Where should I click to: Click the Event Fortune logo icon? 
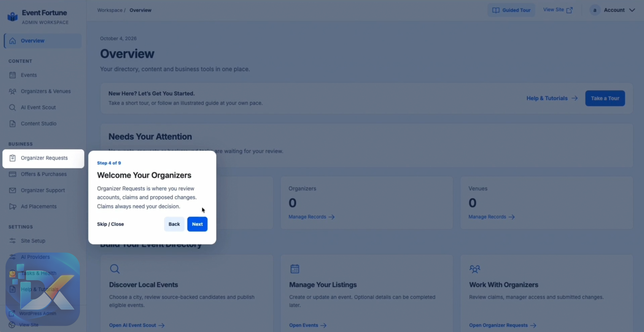(x=12, y=17)
